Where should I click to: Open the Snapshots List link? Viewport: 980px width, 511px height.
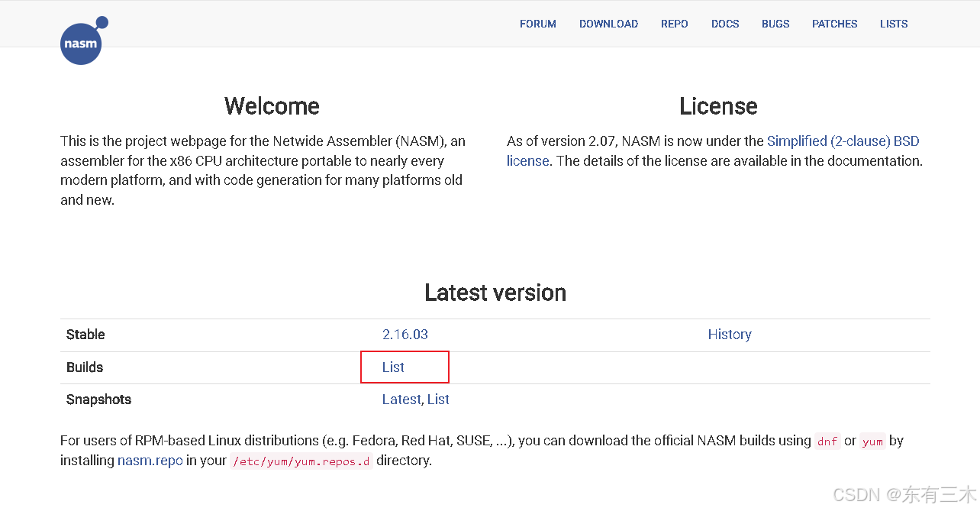[x=438, y=399]
